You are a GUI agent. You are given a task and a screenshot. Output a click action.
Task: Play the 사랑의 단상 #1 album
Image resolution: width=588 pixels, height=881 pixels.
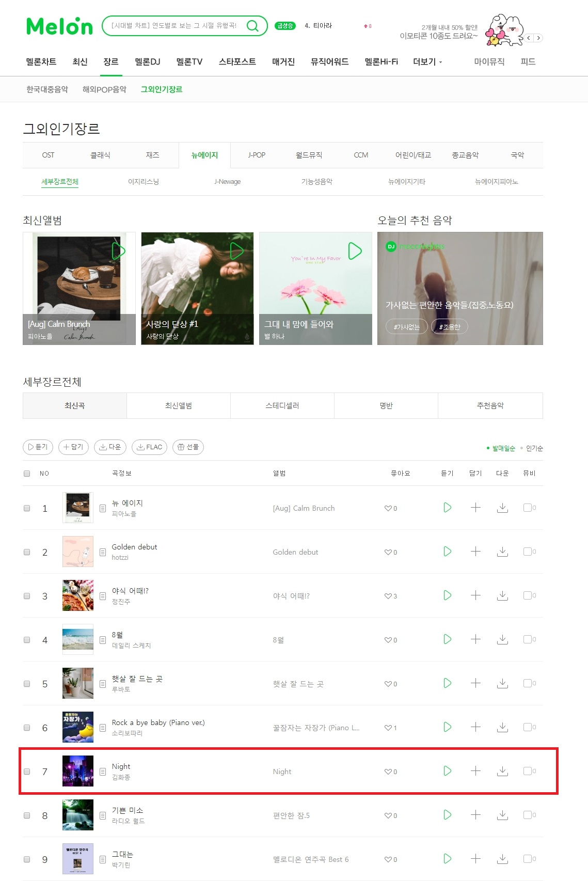point(236,251)
